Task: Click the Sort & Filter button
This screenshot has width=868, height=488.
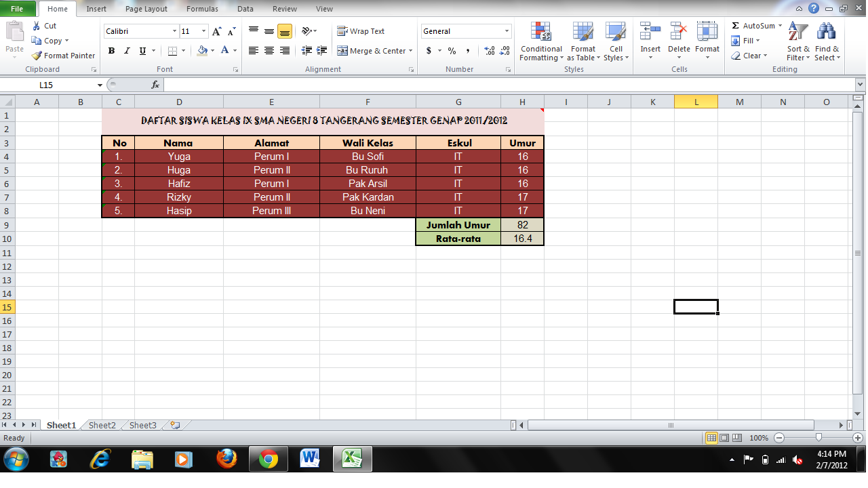Action: (x=797, y=42)
